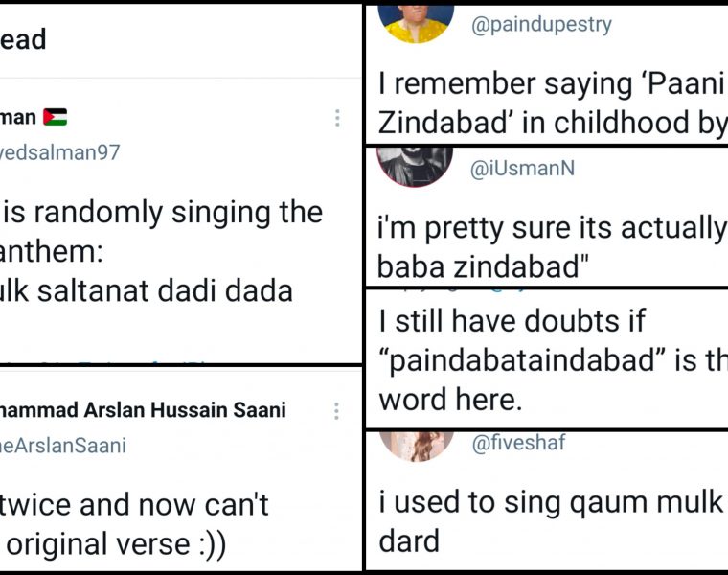Screen dimensions: 728x575
Task: Open the 'paindabataindabad' doubts tweet
Action: coord(552,360)
